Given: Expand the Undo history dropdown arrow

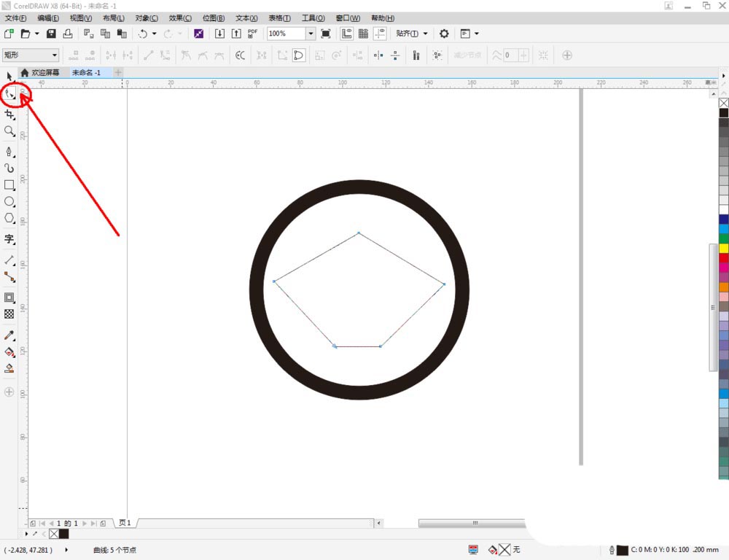Looking at the screenshot, I should coord(154,34).
